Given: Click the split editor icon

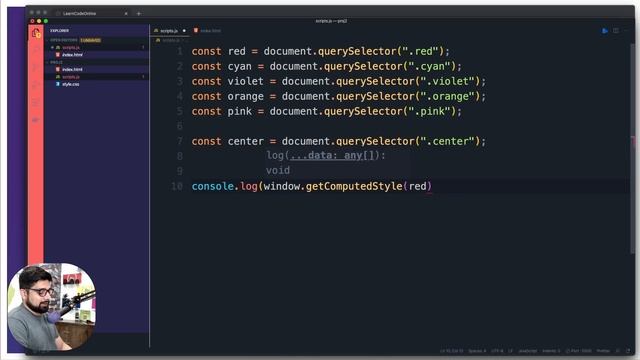Looking at the screenshot, I should coord(616,31).
